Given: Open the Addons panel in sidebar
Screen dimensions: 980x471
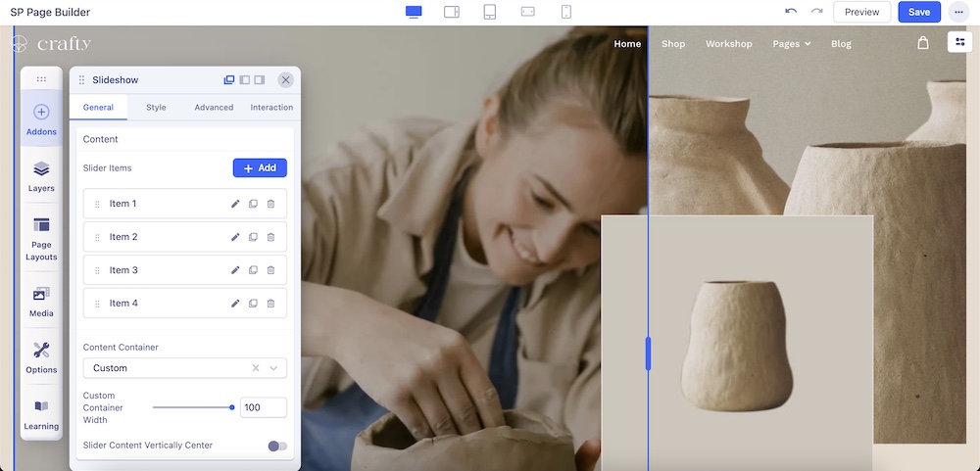Looking at the screenshot, I should tap(41, 119).
